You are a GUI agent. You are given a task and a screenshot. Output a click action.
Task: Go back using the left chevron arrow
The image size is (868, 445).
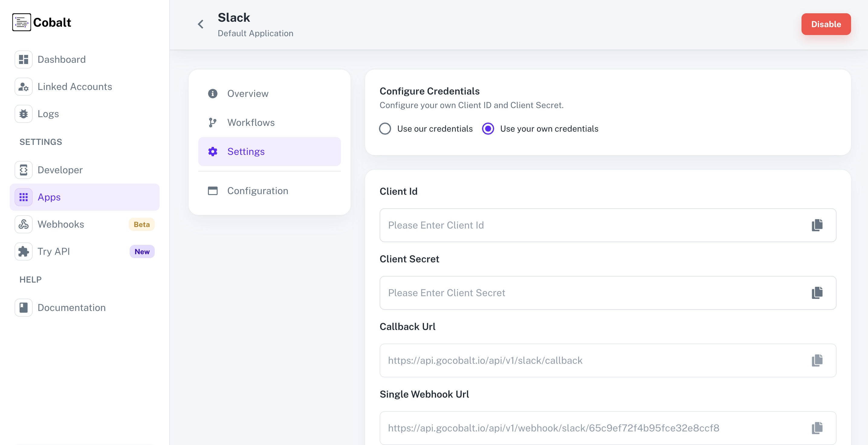point(200,24)
